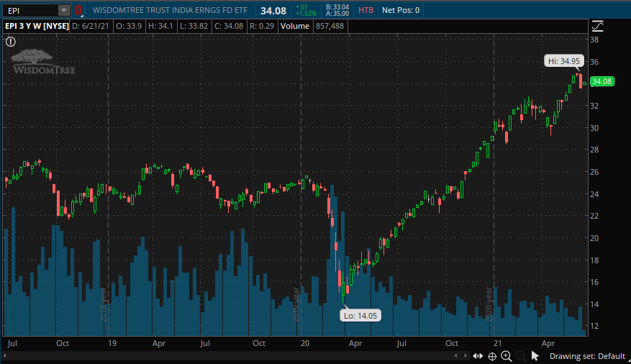This screenshot has height=364, width=631.
Task: Click the 38 price axis label
Action: 594,40
